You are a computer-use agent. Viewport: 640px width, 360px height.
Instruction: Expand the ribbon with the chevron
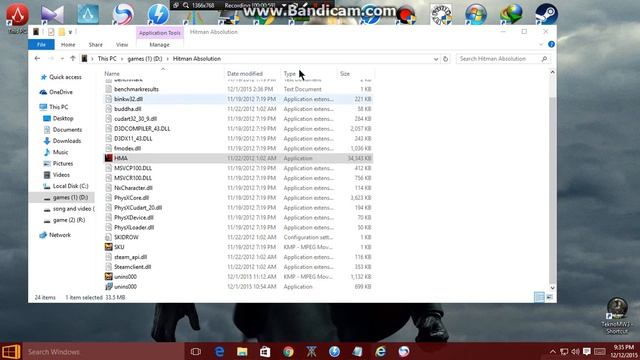[x=541, y=44]
